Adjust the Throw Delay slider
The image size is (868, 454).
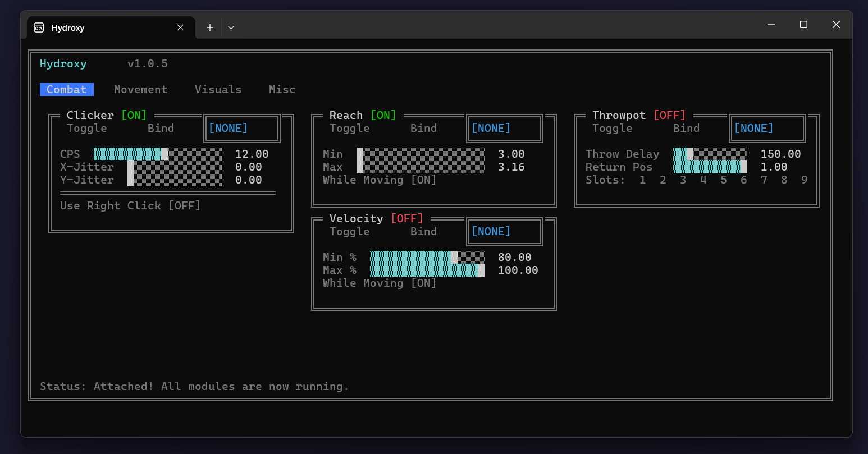point(710,154)
